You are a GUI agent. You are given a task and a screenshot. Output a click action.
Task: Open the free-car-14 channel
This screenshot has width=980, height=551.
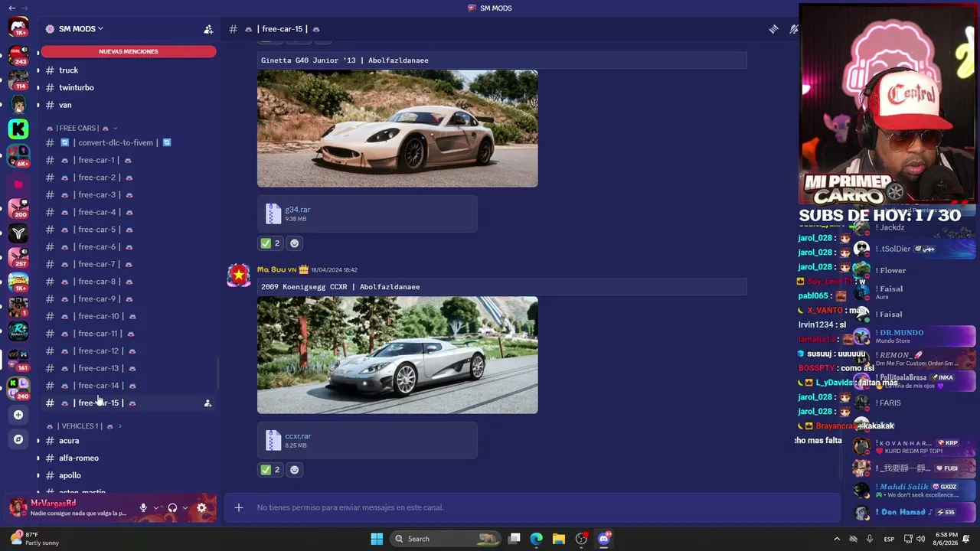129,386
